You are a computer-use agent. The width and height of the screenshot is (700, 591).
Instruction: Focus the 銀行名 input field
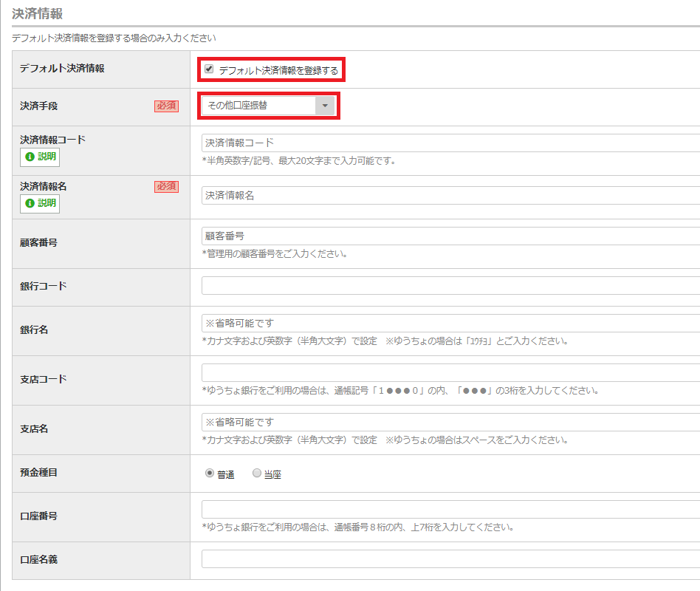click(450, 324)
